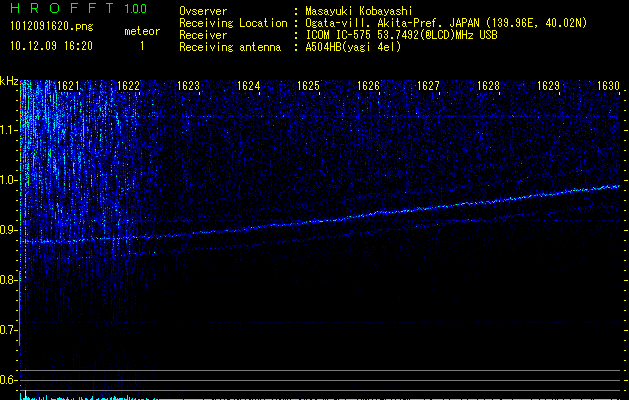Click the 1.0 kHz frequency axis label
This screenshot has height=400, width=629.
tap(9, 180)
